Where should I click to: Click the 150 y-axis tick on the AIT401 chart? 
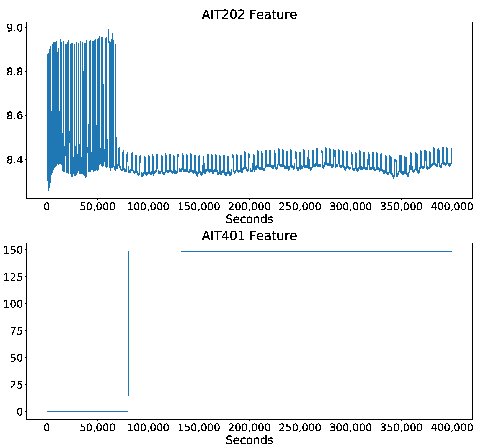click(x=13, y=250)
